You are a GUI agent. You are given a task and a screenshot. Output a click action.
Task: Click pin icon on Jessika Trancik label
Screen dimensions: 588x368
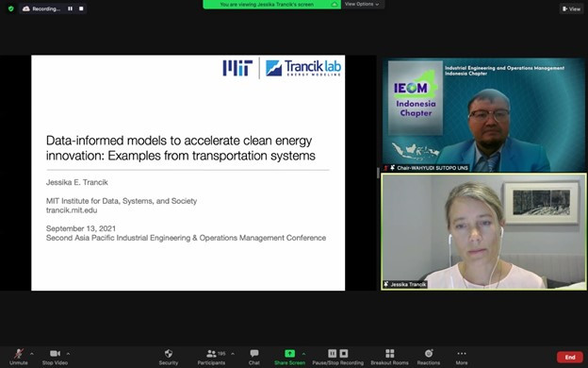(x=386, y=284)
